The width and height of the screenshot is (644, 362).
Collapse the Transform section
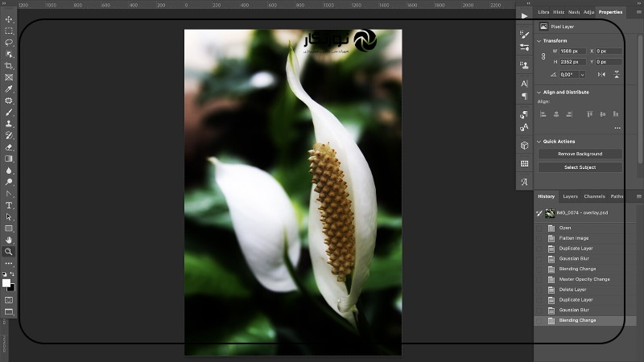(539, 40)
